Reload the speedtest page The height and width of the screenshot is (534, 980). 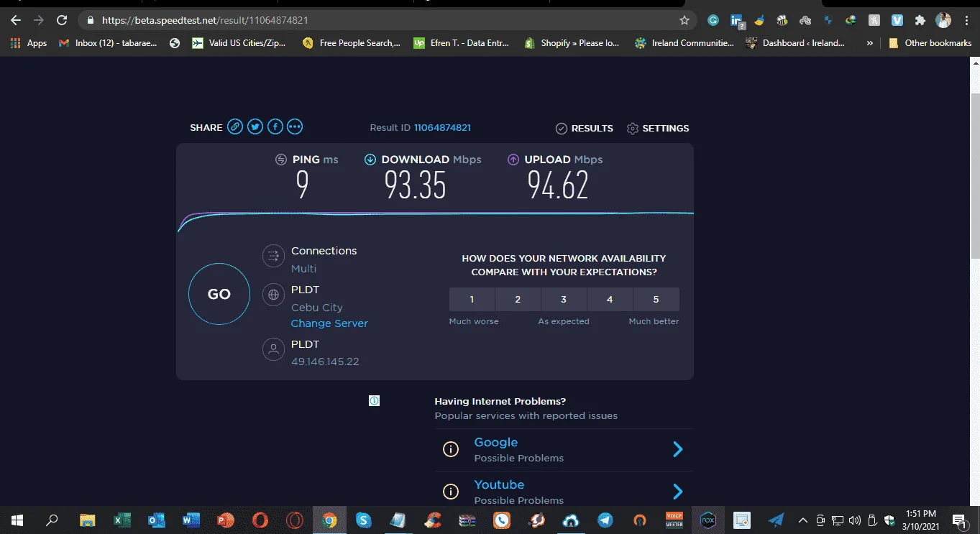pos(62,20)
